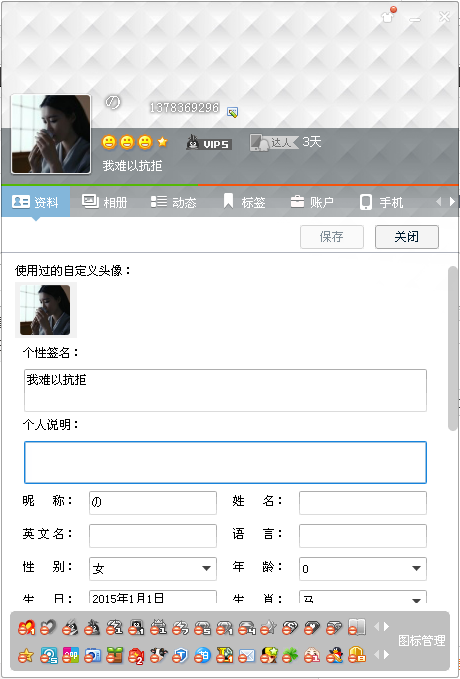Viewport: 460px width, 679px height.
Task: Click the colorful app icon in bottom row
Action: (x=71, y=656)
